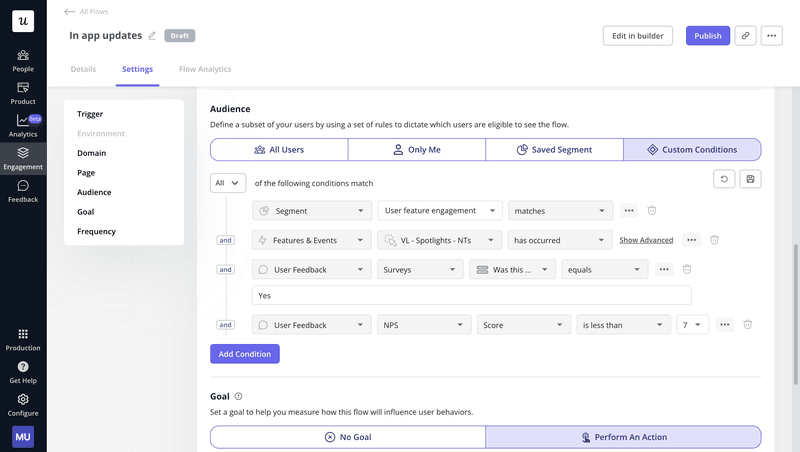The width and height of the screenshot is (800, 452).
Task: Open the All conditions match dropdown
Action: [228, 183]
